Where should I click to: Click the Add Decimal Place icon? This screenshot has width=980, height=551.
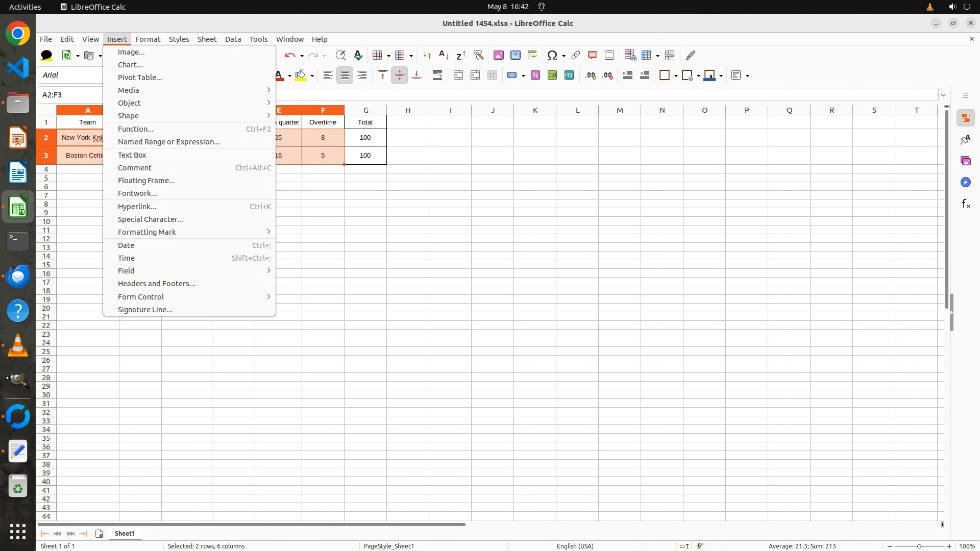pyautogui.click(x=591, y=76)
